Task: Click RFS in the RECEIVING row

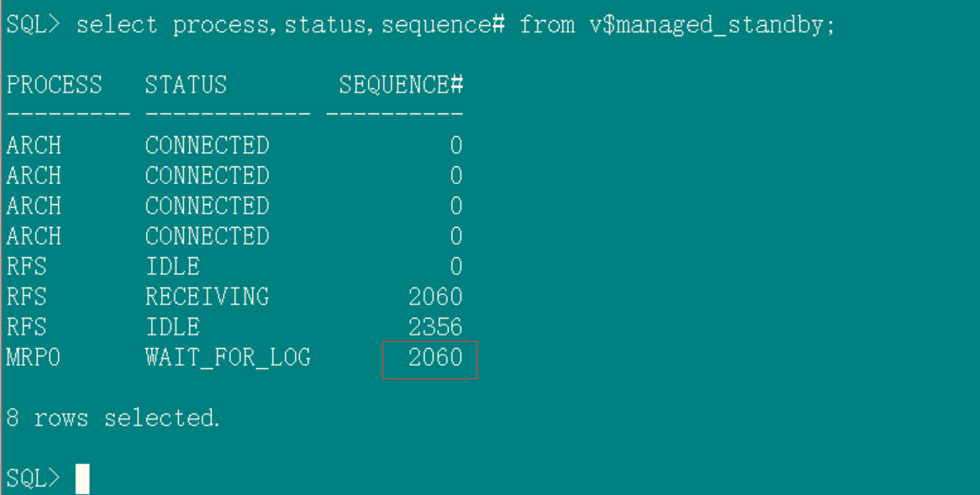Action: coord(27,297)
